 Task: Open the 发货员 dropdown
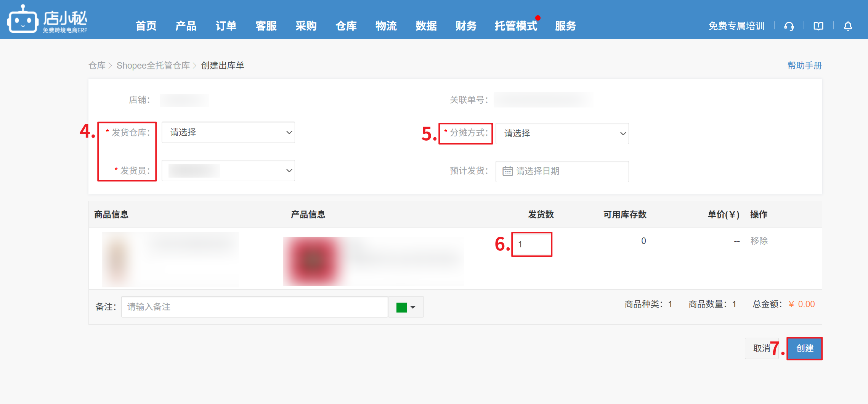[x=228, y=170]
